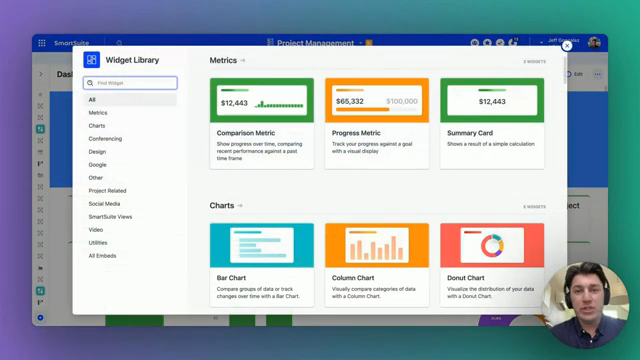This screenshot has width=640, height=360.
Task: Choose the Bar Chart widget
Action: 262,265
